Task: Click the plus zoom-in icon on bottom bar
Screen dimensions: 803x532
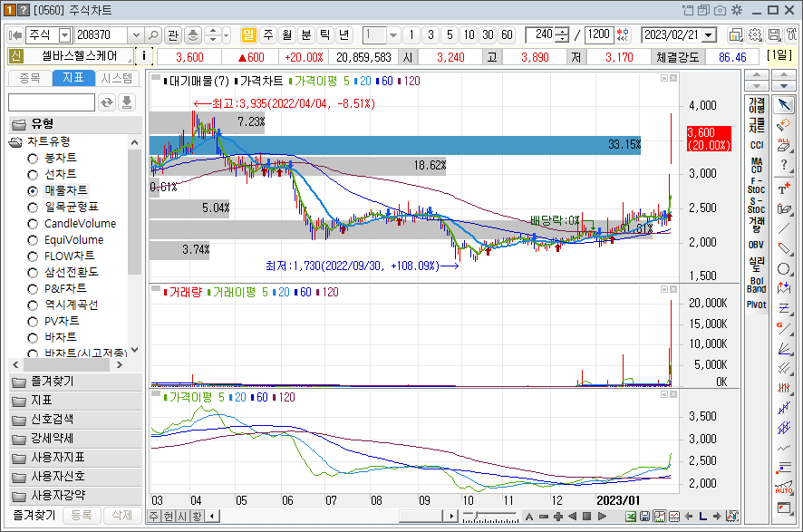Action: click(x=558, y=516)
